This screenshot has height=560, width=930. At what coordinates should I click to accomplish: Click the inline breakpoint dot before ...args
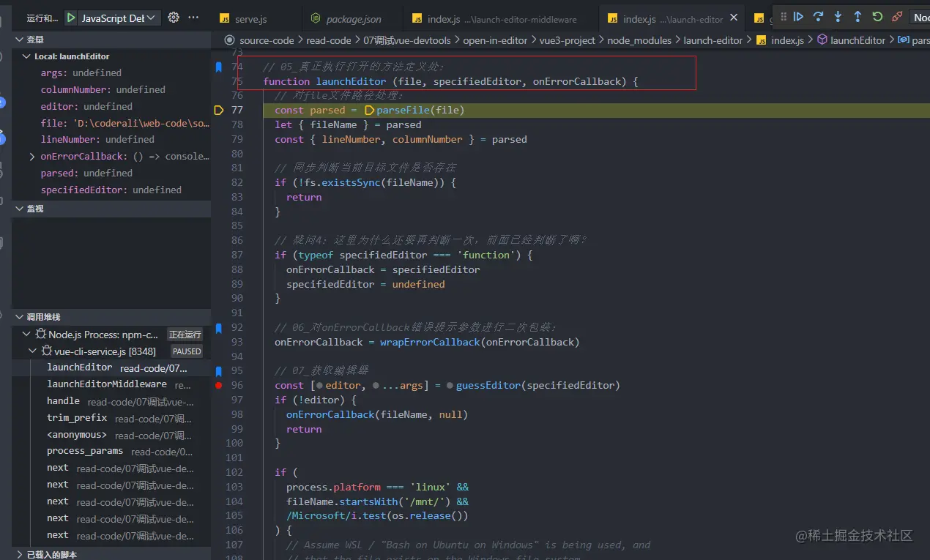[x=376, y=386]
